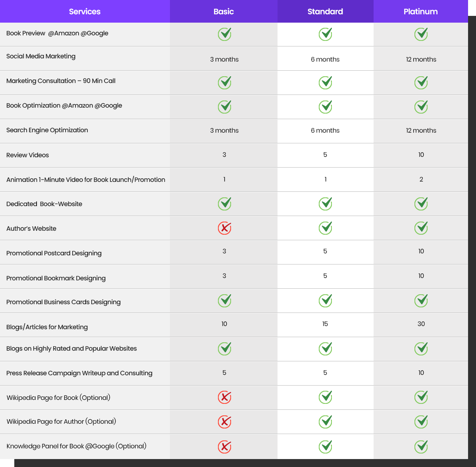The width and height of the screenshot is (476, 467).
Task: Click Search Engine Optimization service label
Action: click(x=47, y=130)
